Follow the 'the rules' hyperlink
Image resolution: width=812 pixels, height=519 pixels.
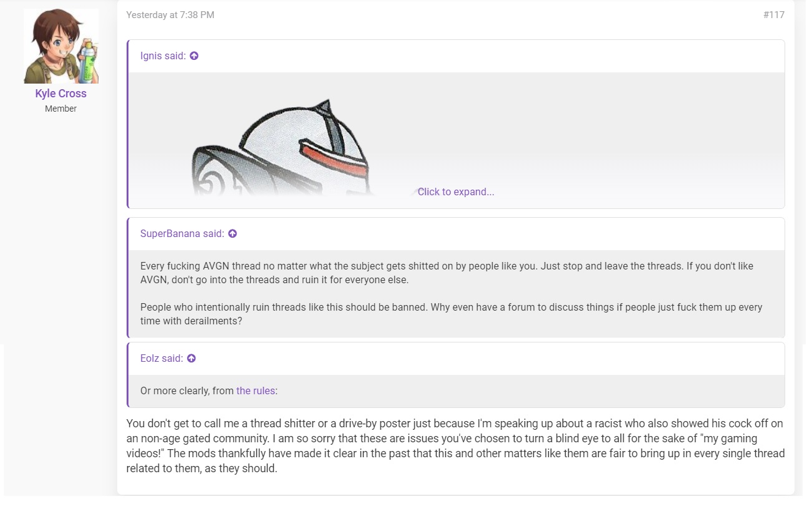[x=256, y=391]
